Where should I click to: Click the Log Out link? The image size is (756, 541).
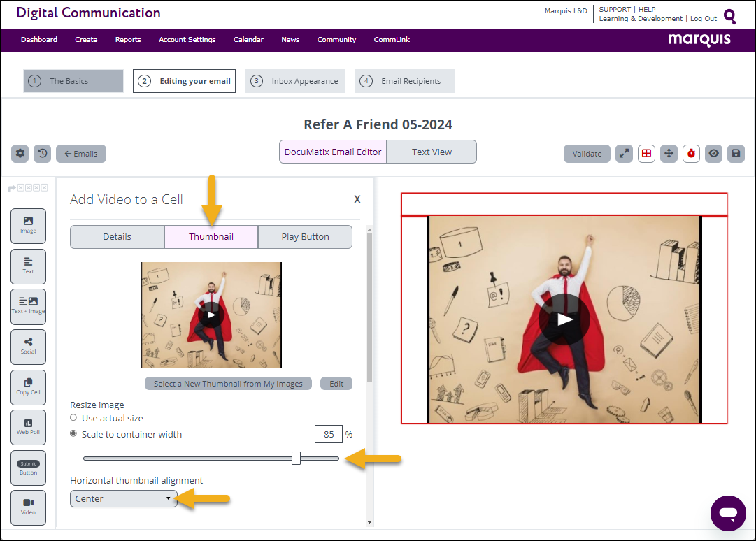click(704, 18)
